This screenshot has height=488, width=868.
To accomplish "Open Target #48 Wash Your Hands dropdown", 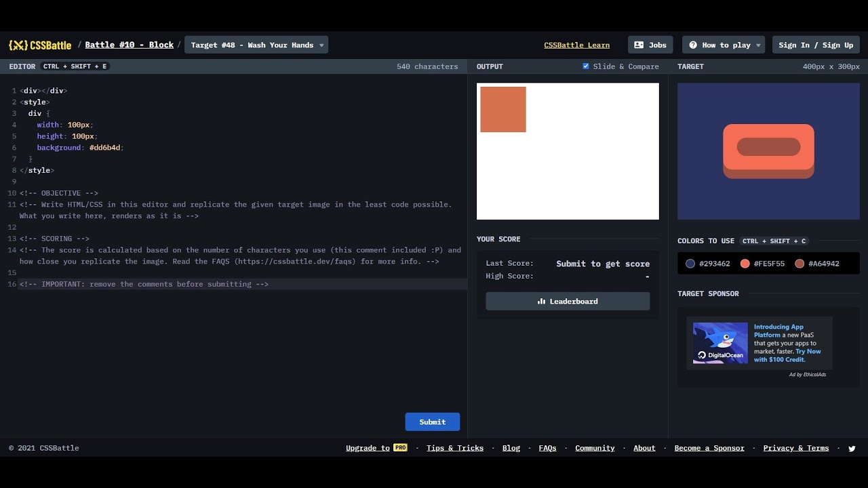I will click(256, 45).
